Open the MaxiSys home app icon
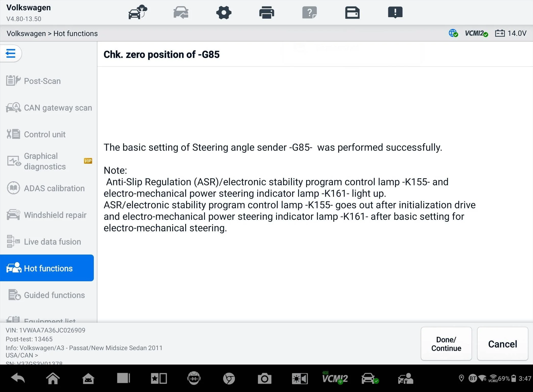 pyautogui.click(x=88, y=378)
